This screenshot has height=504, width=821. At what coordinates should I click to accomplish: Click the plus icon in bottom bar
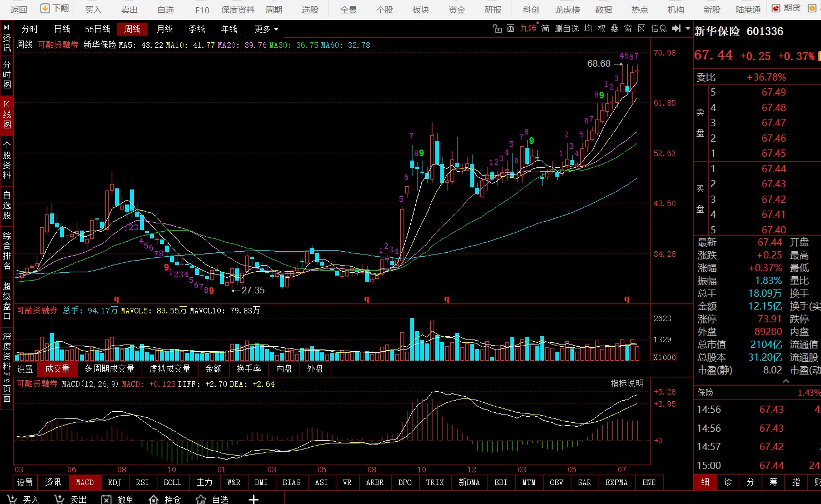pyautogui.click(x=253, y=499)
